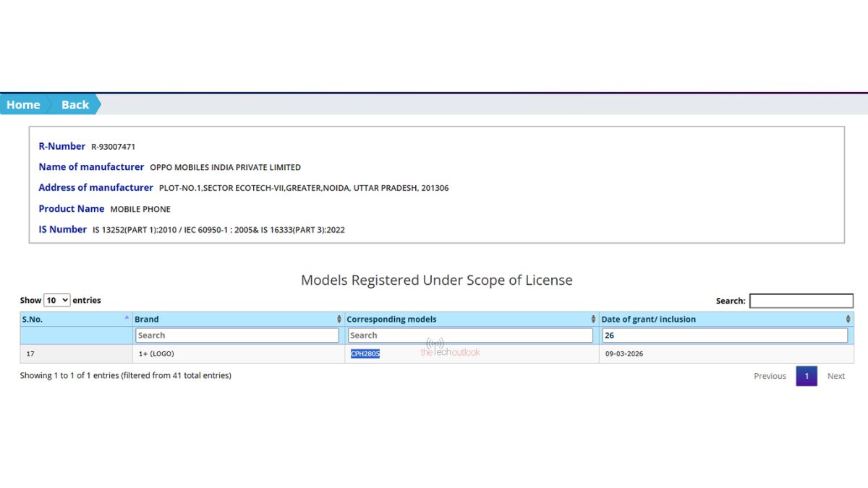The image size is (868, 488).
Task: Click the Corresponding models search field
Action: [x=470, y=335]
